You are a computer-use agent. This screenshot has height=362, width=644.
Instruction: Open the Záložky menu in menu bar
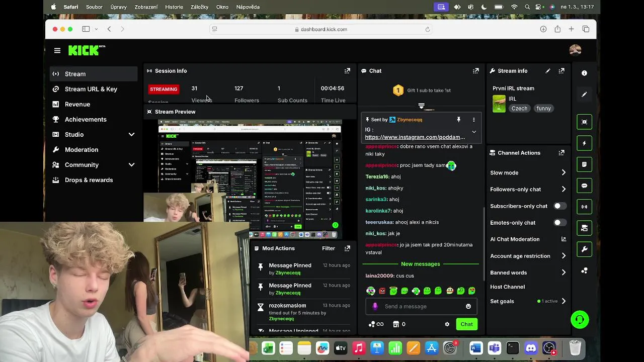click(199, 7)
